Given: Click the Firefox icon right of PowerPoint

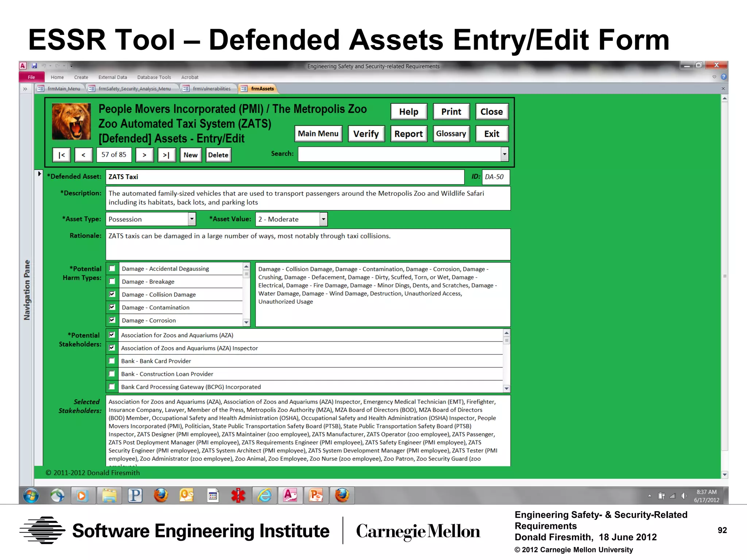Looking at the screenshot, I should [342, 495].
